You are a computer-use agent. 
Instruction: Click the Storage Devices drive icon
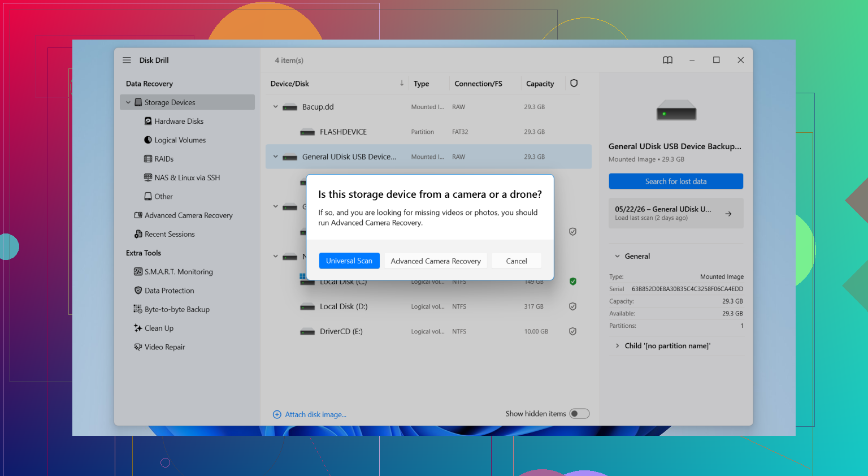point(138,102)
